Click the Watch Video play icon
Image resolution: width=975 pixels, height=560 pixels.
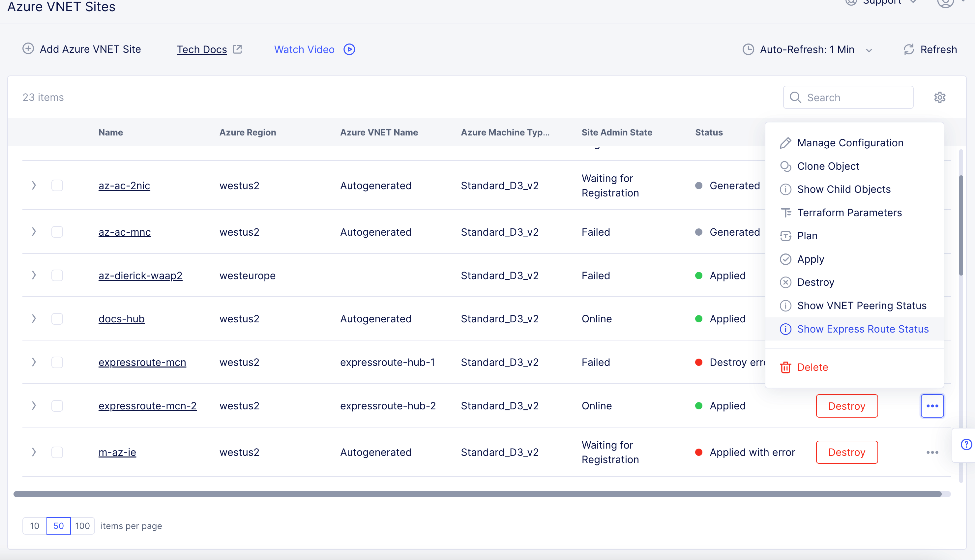coord(349,49)
